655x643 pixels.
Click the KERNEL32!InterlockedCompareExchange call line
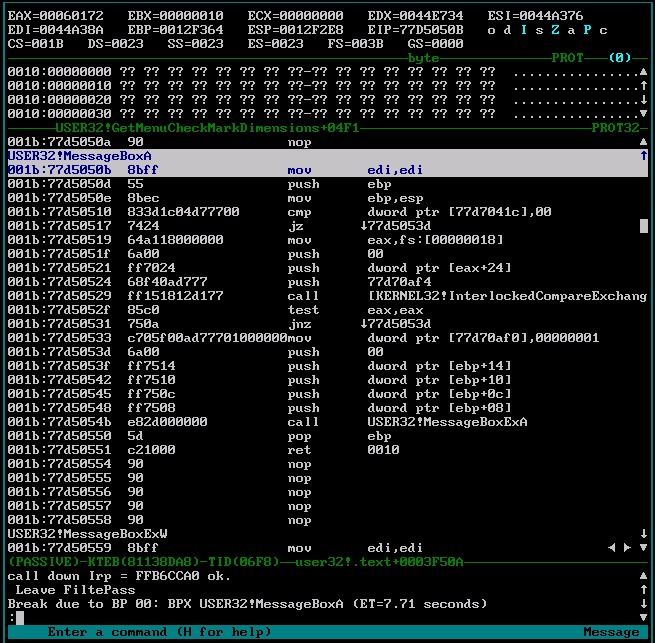[x=328, y=296]
